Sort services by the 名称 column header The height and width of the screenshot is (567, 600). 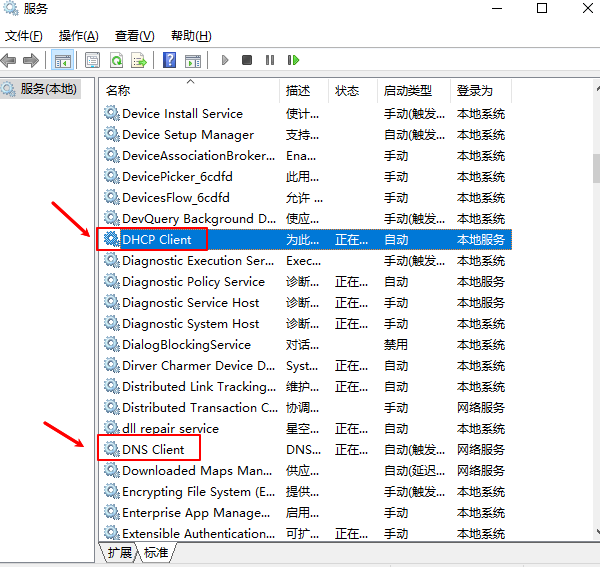[190, 90]
